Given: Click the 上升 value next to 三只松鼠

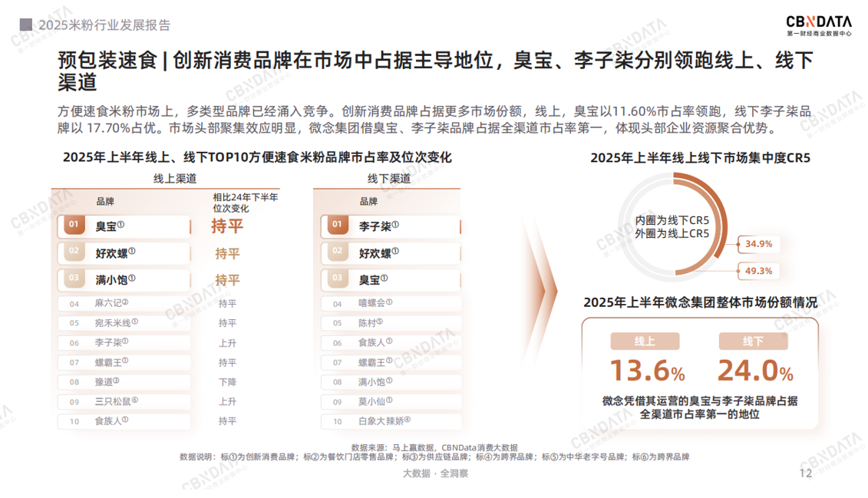Looking at the screenshot, I should click(x=227, y=402).
